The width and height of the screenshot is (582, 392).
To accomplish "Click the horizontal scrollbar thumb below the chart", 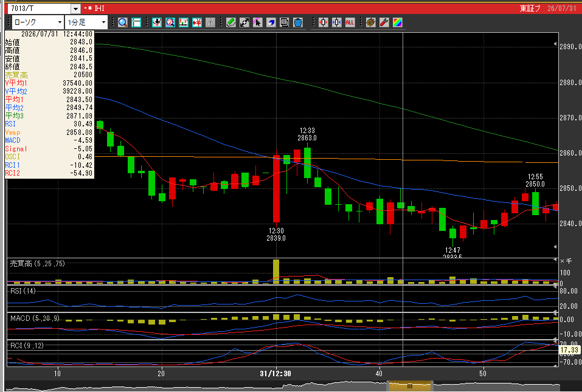I will pyautogui.click(x=410, y=386).
